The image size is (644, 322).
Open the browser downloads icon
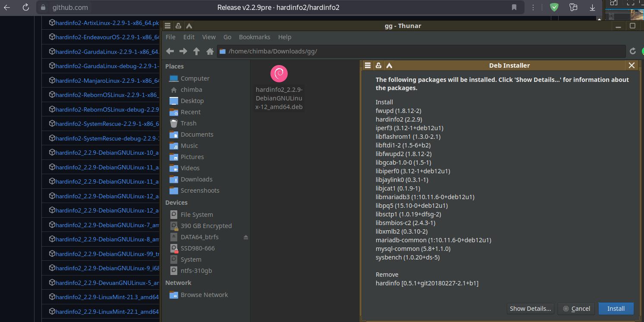pos(592,7)
